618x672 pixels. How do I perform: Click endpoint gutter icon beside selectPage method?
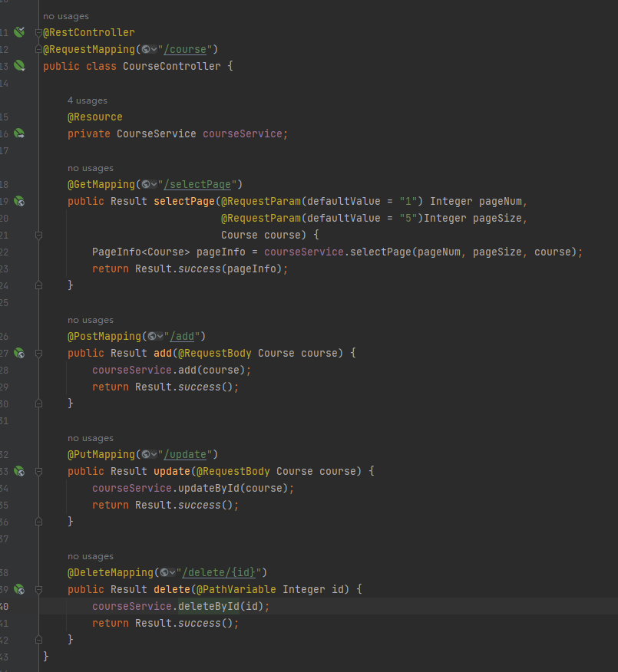click(19, 201)
